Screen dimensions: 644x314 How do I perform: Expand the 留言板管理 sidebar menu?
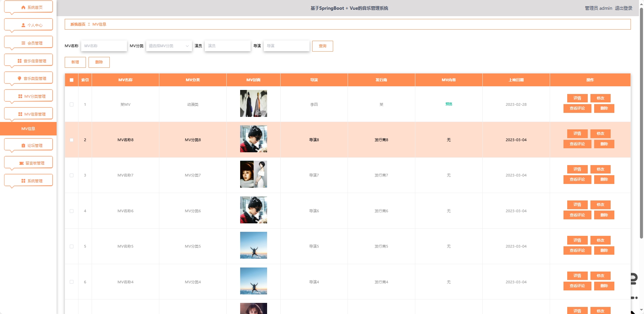(x=28, y=163)
